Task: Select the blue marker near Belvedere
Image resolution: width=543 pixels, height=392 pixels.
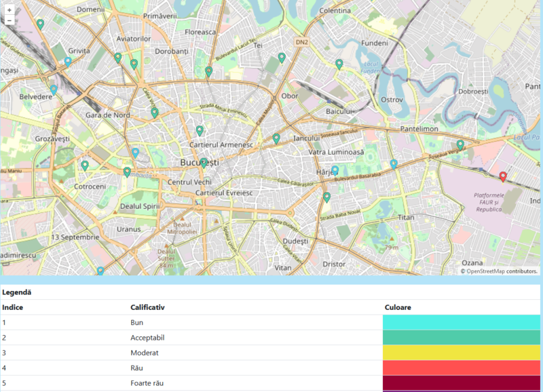Action: coord(54,89)
